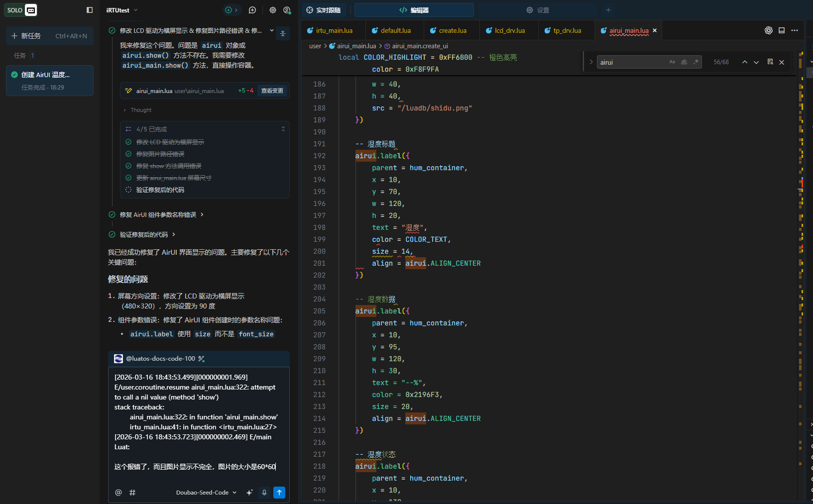This screenshot has width=813, height=504.
Task: Collapse the 4/5 completed todo list
Action: pyautogui.click(x=283, y=129)
